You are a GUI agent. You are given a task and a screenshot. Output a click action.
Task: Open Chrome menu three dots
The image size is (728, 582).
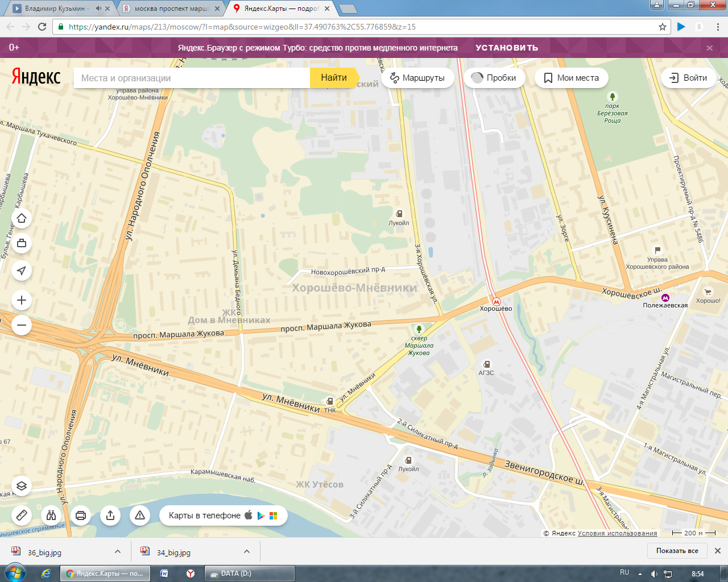coord(718,27)
